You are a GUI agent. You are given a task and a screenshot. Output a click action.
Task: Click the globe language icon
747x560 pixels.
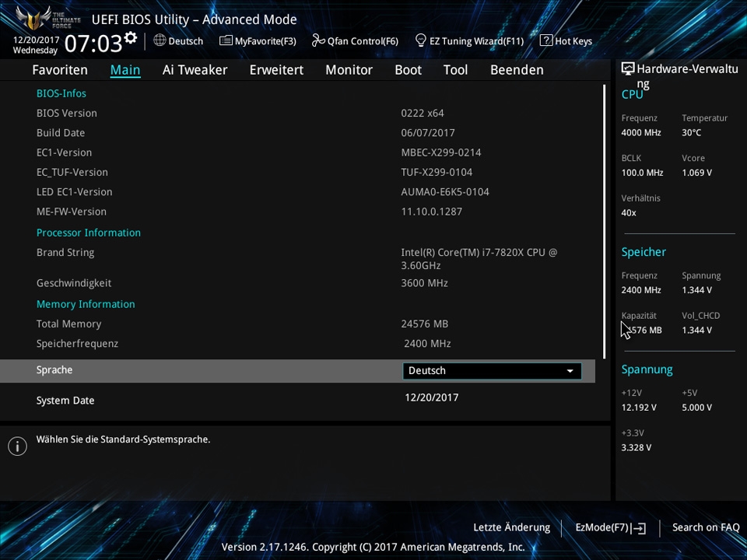pos(160,40)
